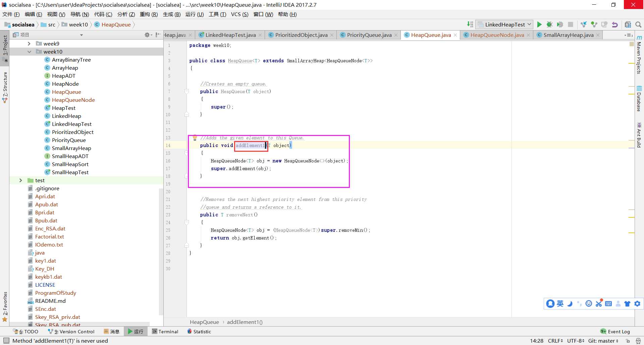Image resolution: width=644 pixels, height=345 pixels.
Task: Open the Database side panel
Action: (x=639, y=99)
